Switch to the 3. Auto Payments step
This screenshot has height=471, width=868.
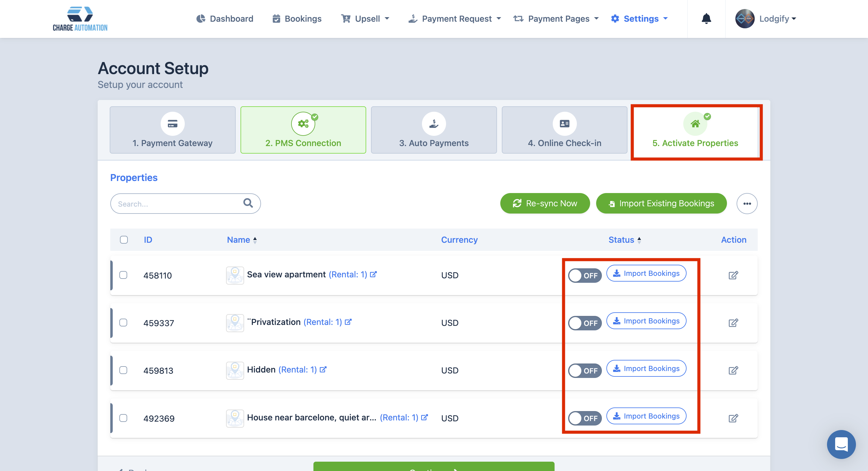tap(434, 130)
